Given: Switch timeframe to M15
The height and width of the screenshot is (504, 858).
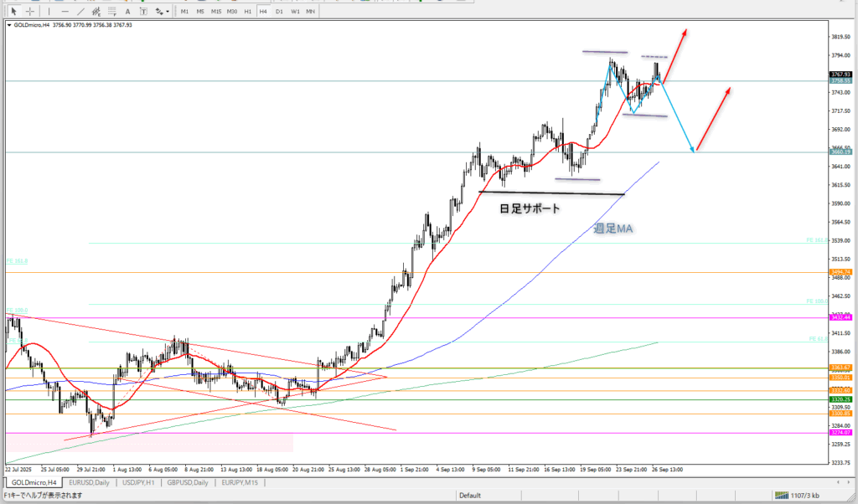Looking at the screenshot, I should [216, 11].
